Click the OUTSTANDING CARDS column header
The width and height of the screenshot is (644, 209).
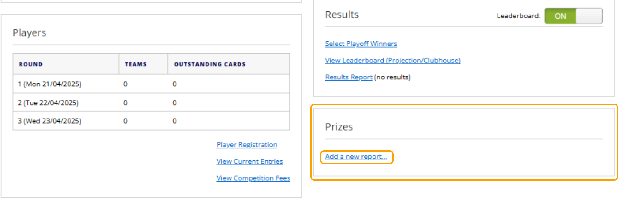[210, 64]
